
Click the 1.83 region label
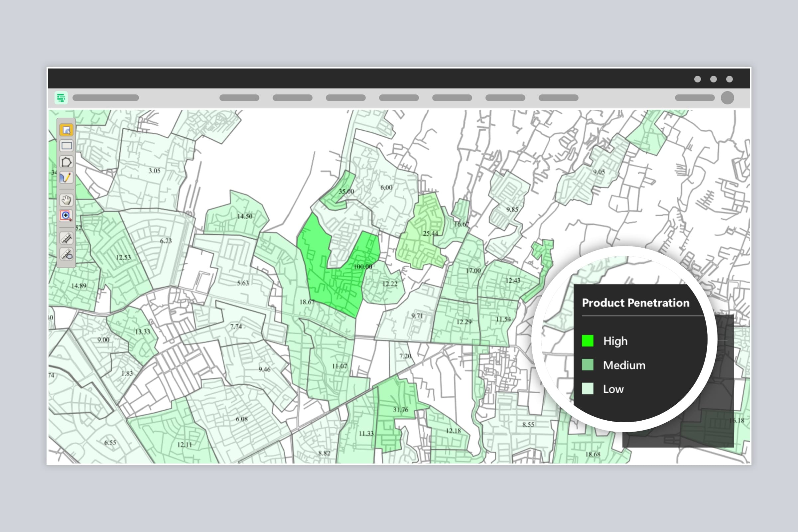(x=127, y=373)
